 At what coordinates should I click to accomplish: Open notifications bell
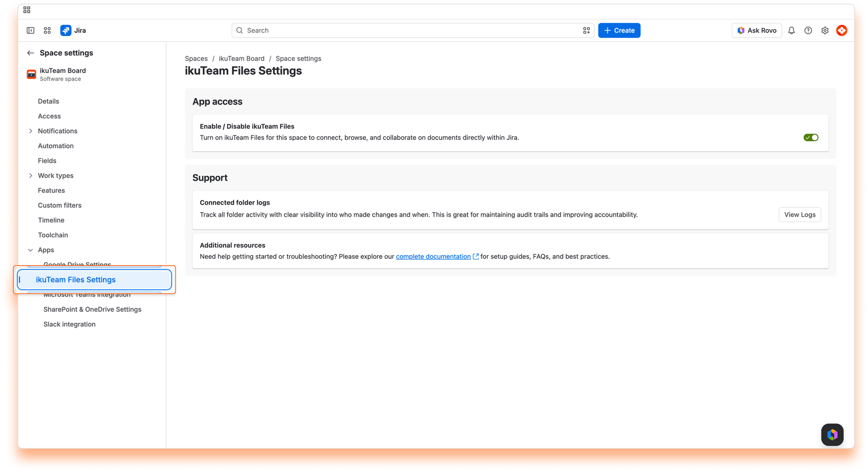[791, 30]
